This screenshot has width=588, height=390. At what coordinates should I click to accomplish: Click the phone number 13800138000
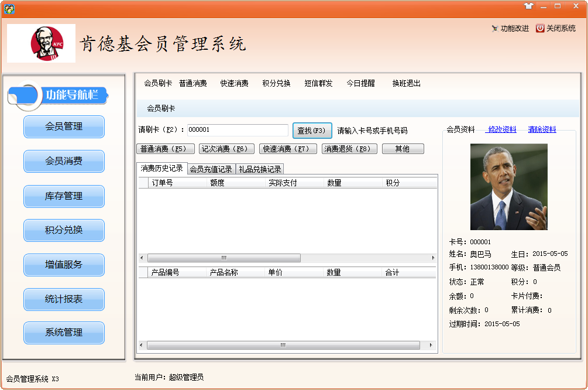tap(489, 267)
